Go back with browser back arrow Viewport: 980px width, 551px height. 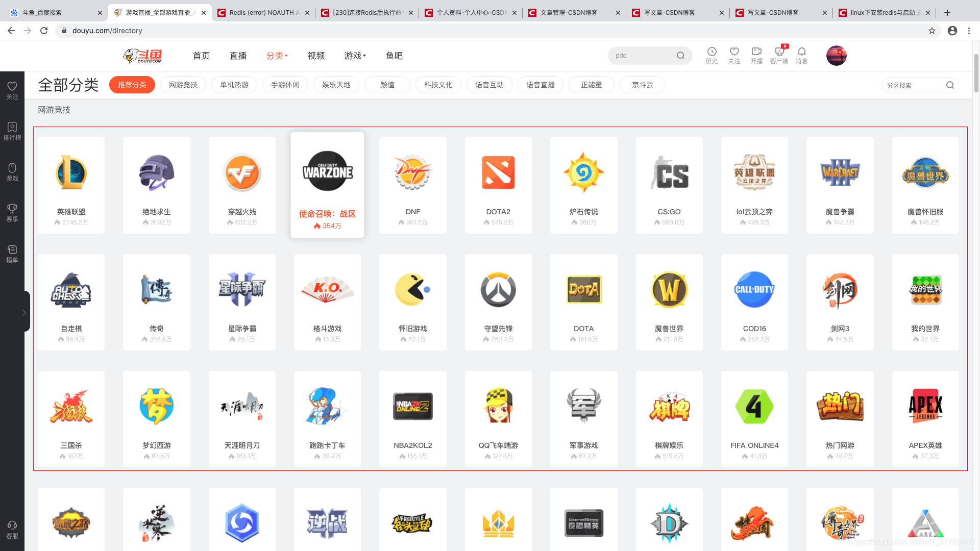(x=11, y=31)
